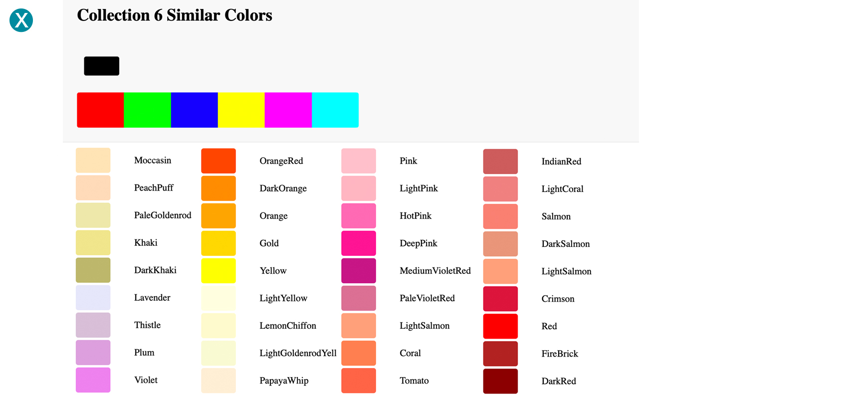Choose the DeepPink swatch
The width and height of the screenshot is (868, 399).
359,243
